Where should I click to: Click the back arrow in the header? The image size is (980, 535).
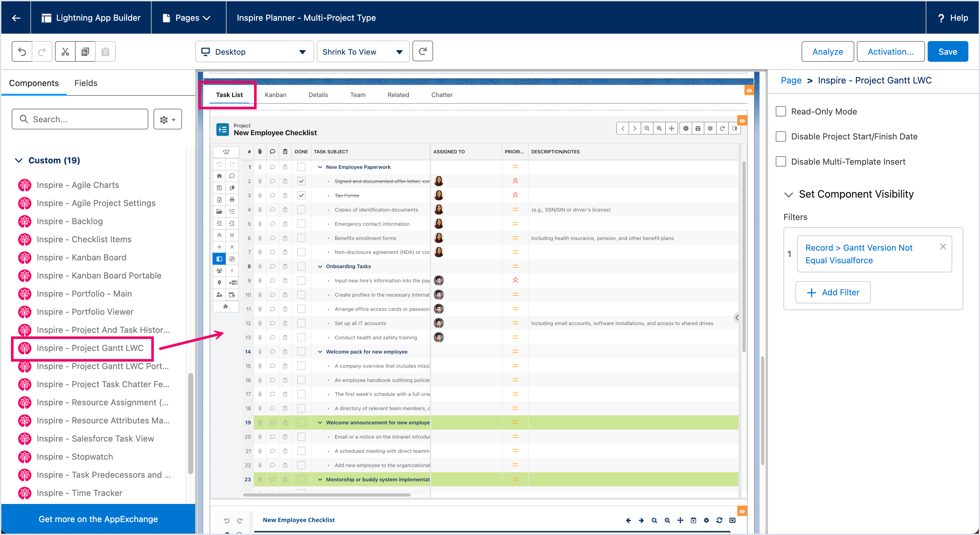[x=16, y=17]
